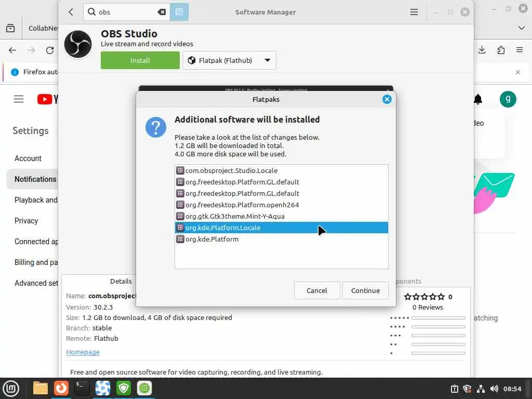
Task: Reload the page in Firefox
Action: pos(50,50)
